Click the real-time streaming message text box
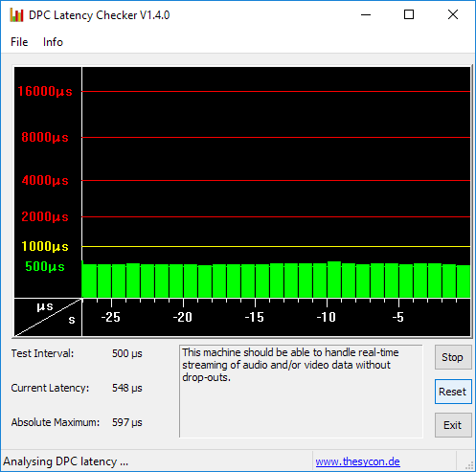 pos(301,392)
